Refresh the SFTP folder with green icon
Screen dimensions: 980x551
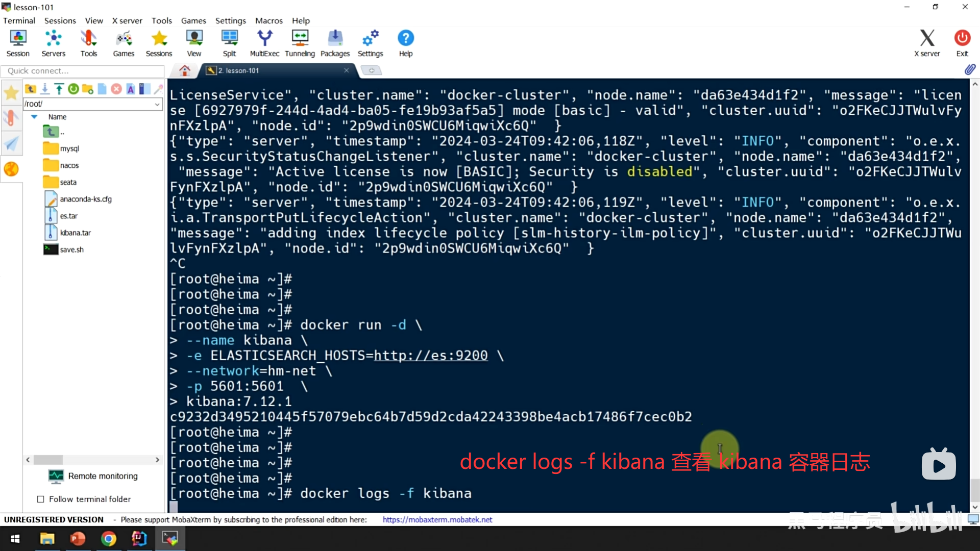coord(73,89)
